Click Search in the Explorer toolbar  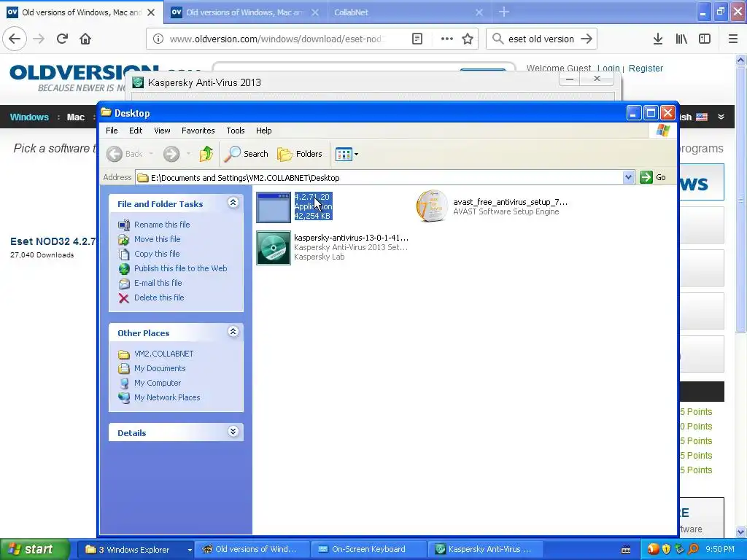[x=247, y=154]
